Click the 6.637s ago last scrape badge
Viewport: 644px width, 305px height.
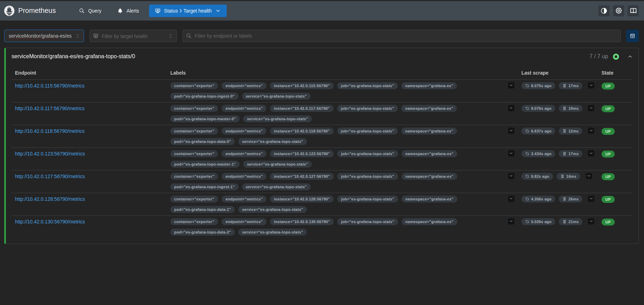pos(538,131)
